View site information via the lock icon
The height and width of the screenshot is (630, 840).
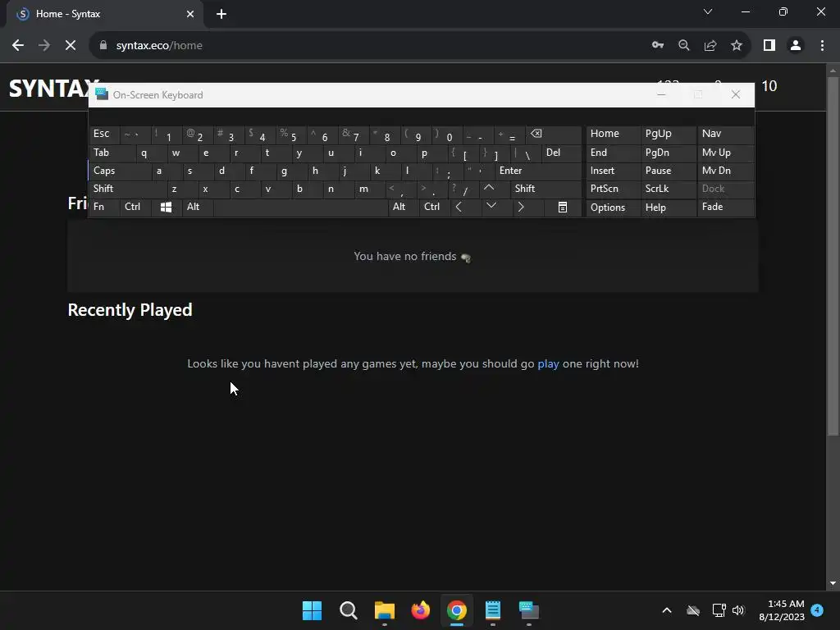click(x=103, y=46)
